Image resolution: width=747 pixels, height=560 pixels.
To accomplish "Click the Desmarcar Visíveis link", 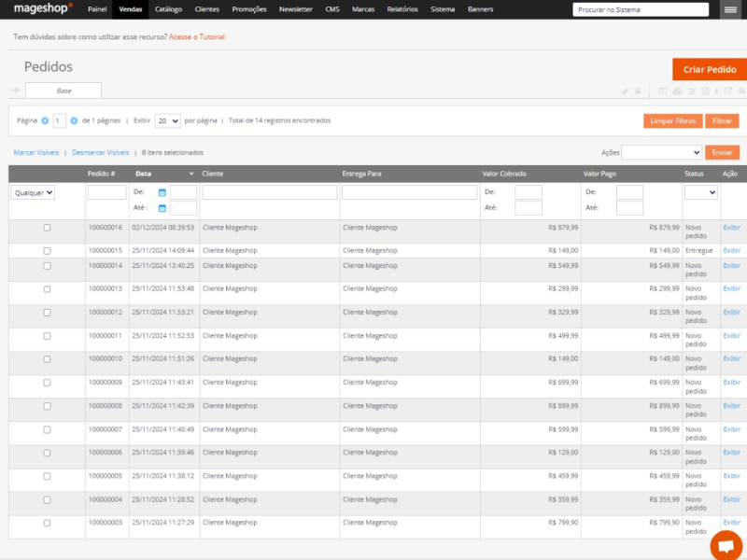I will pyautogui.click(x=101, y=152).
